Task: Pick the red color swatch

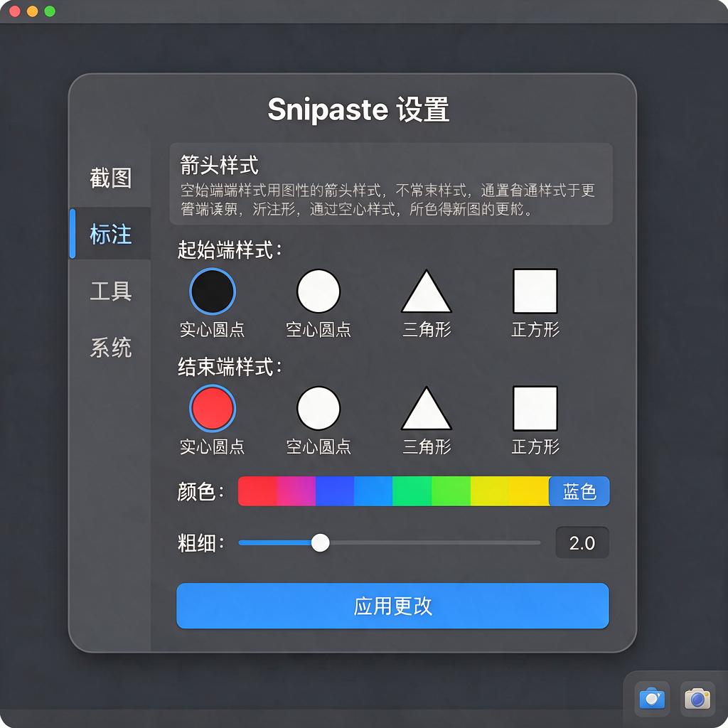Action: coord(257,491)
